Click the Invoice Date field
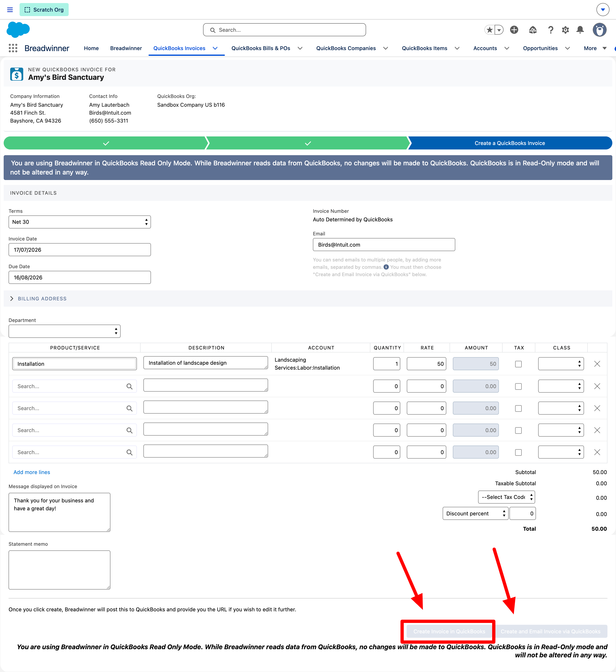 tap(80, 250)
